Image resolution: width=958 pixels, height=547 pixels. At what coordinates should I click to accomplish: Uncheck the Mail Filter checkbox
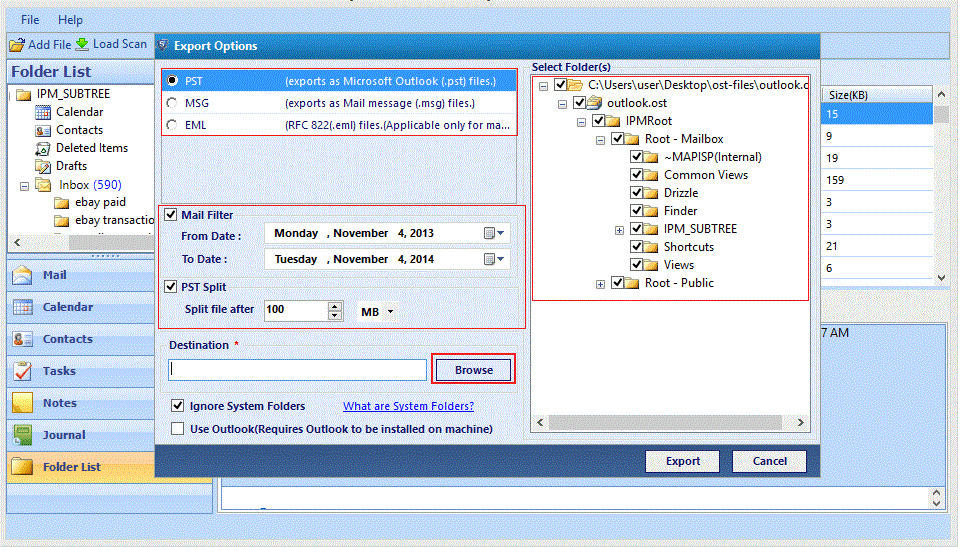pyautogui.click(x=171, y=215)
